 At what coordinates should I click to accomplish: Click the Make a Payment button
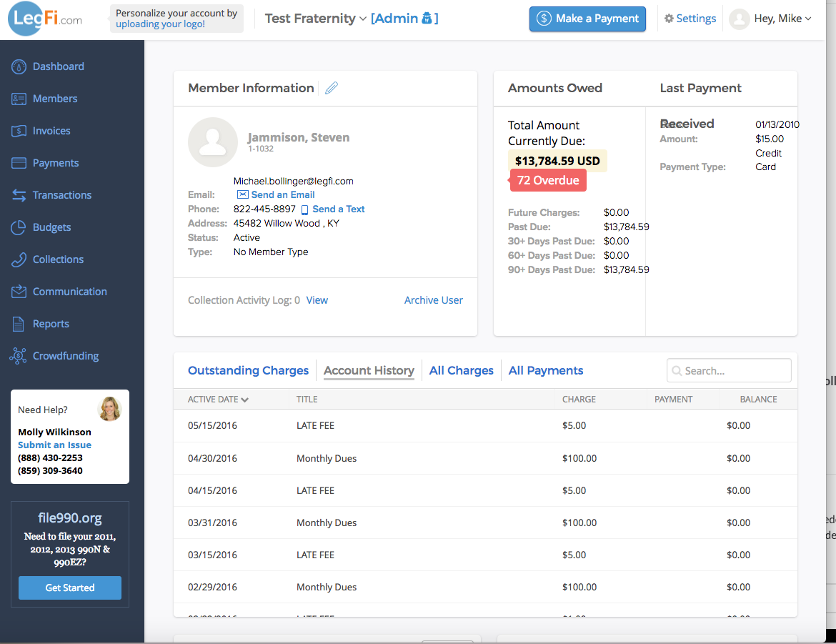[x=587, y=19]
